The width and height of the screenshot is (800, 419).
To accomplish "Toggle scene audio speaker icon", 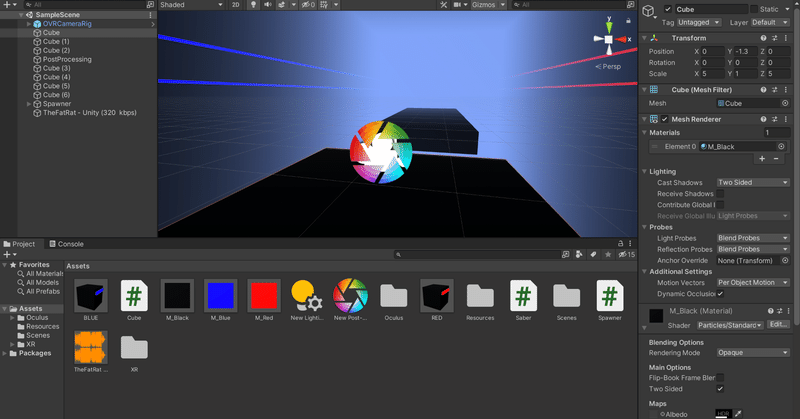I will 267,5.
